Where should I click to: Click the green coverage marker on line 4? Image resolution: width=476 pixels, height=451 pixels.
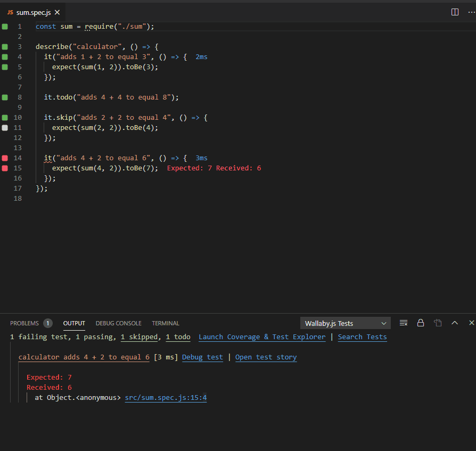[5, 57]
